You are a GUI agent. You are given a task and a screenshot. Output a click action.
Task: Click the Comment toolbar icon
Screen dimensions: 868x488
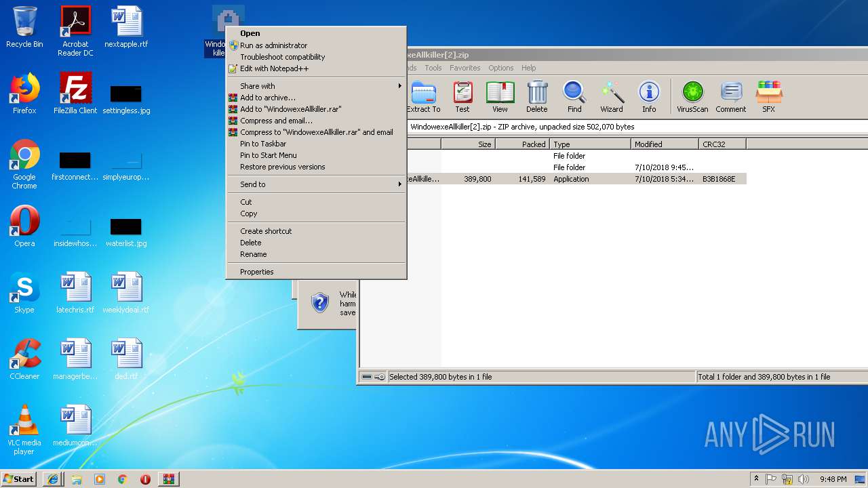pos(730,97)
